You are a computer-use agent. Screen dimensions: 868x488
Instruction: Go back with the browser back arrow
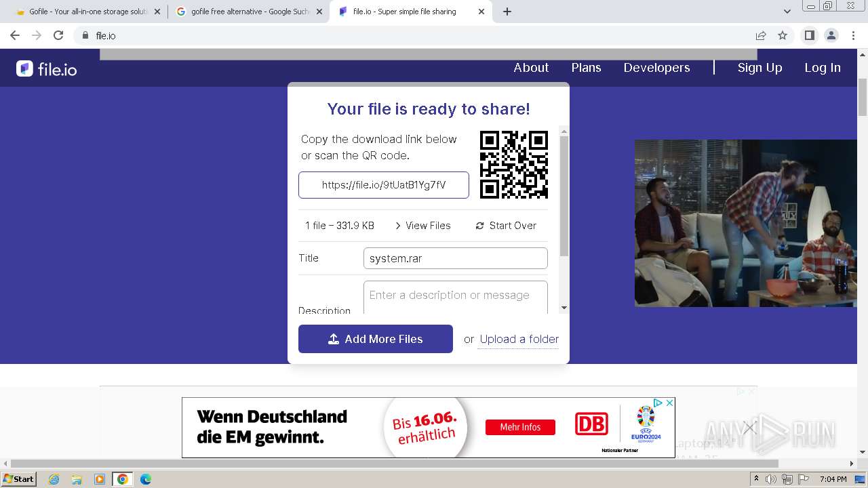click(15, 35)
